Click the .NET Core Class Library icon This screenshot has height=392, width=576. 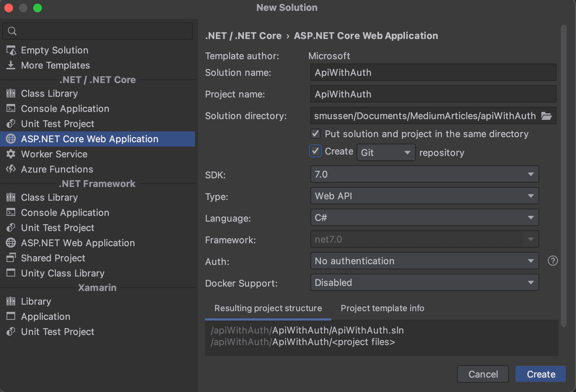[x=11, y=93]
